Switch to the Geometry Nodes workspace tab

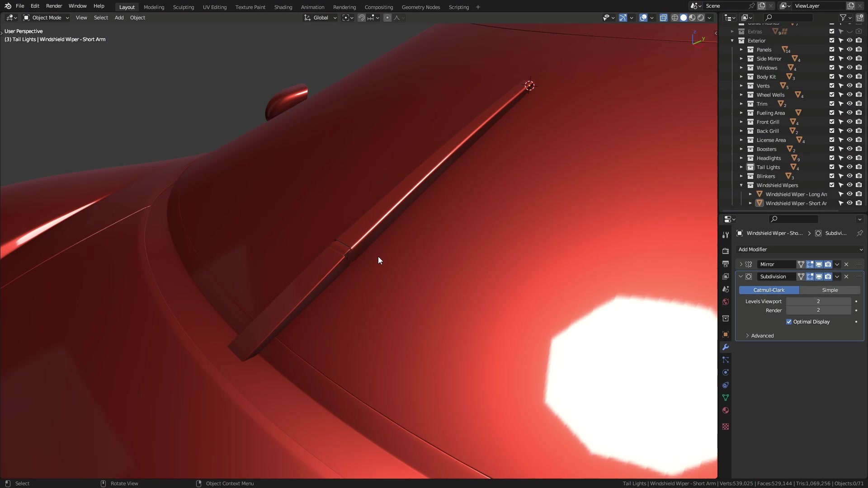point(420,7)
